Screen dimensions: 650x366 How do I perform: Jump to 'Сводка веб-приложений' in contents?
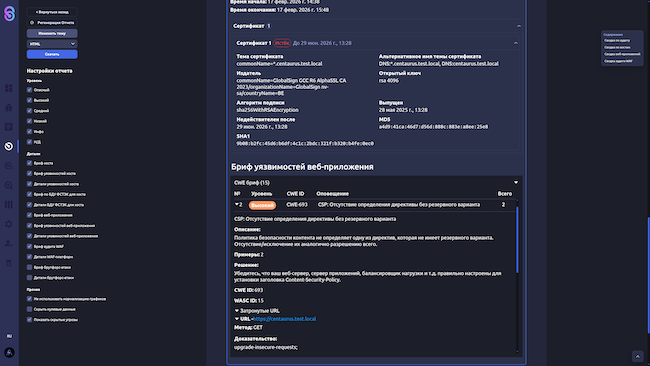pos(622,54)
